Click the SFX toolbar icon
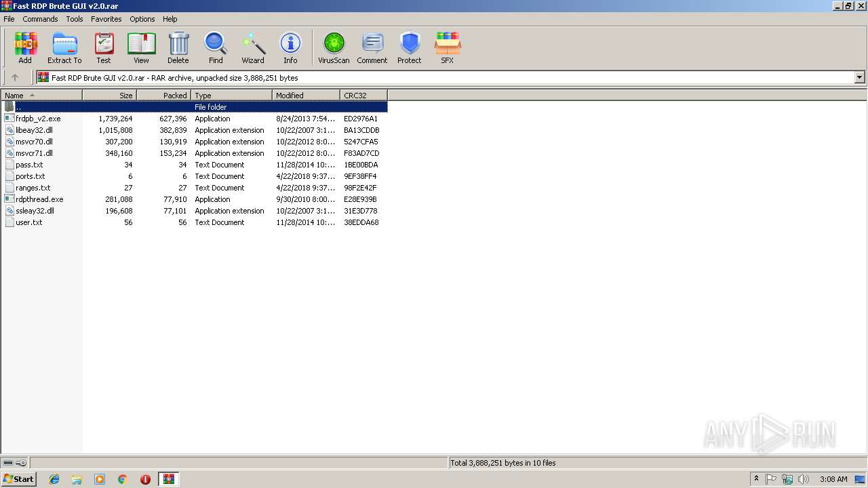Viewport: 868px width, 488px height. click(448, 47)
